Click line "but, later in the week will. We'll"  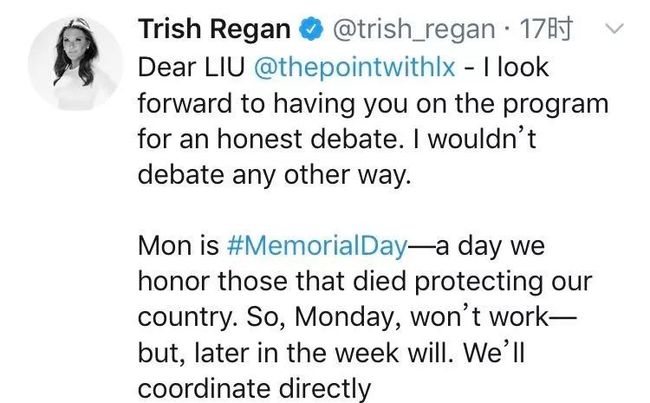331,353
